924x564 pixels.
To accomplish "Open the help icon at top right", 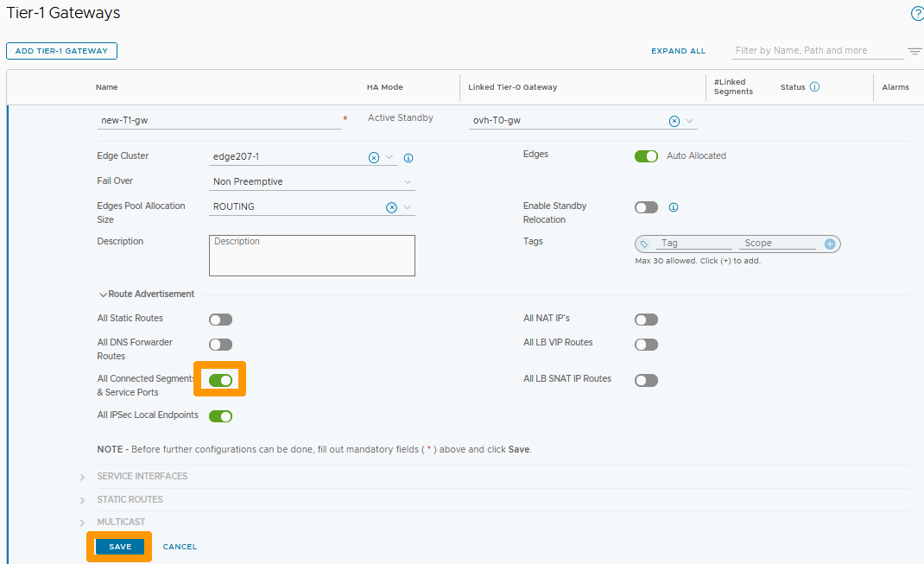I will click(917, 14).
